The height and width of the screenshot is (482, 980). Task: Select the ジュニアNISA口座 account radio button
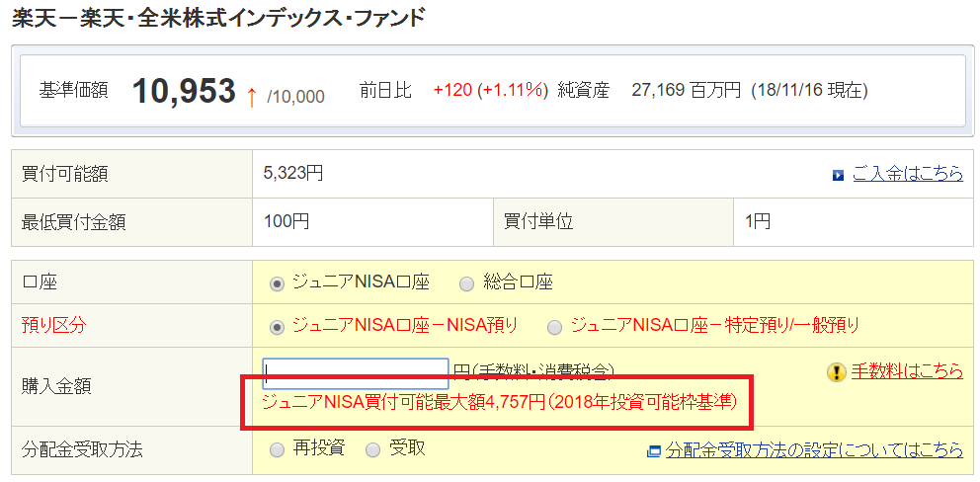[x=276, y=283]
